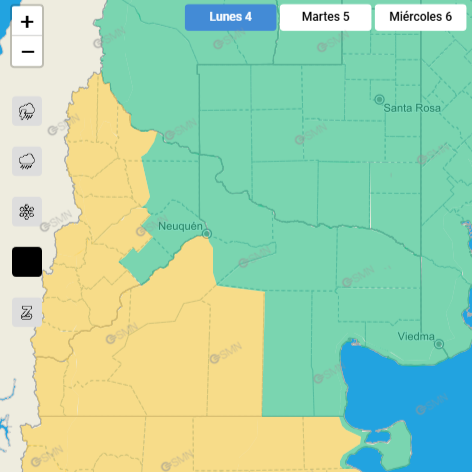Select the rain alert icon
The width and height of the screenshot is (472, 472).
(27, 161)
